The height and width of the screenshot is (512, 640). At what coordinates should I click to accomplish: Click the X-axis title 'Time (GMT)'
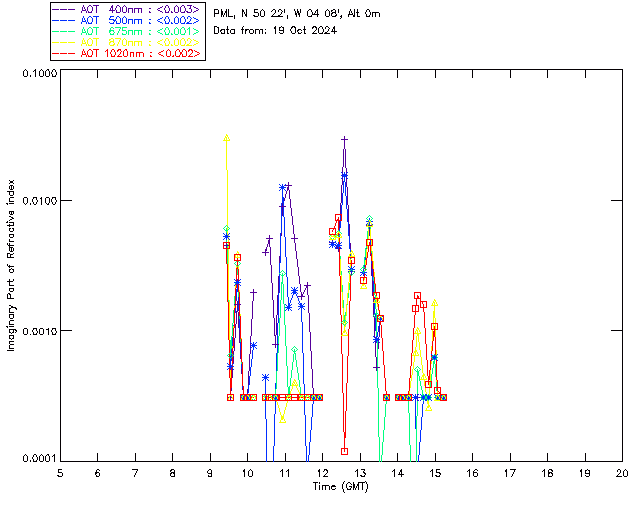[341, 487]
